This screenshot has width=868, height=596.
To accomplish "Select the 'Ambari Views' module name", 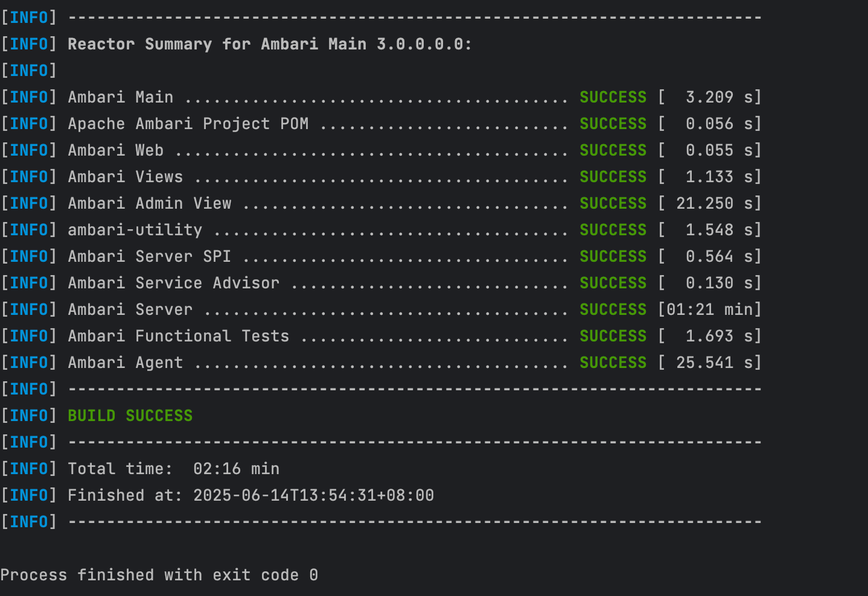I will coord(126,177).
